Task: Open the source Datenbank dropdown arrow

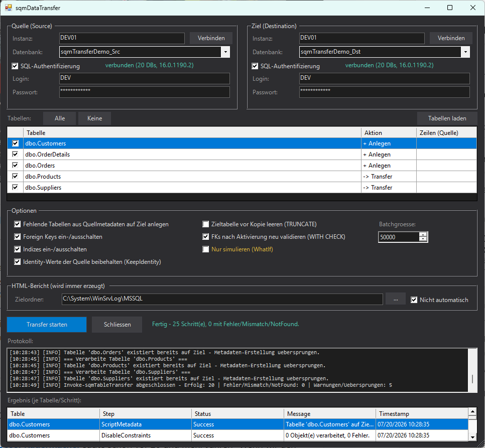Action: coord(225,52)
